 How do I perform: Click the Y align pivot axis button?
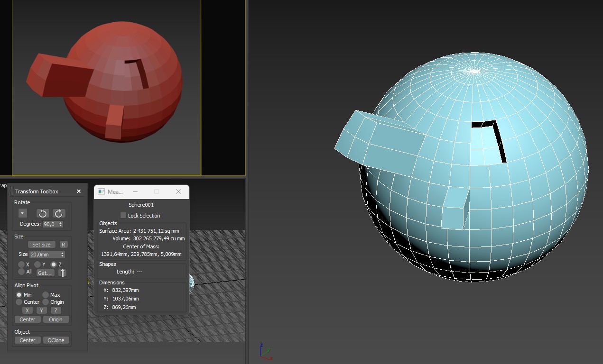[x=41, y=310]
